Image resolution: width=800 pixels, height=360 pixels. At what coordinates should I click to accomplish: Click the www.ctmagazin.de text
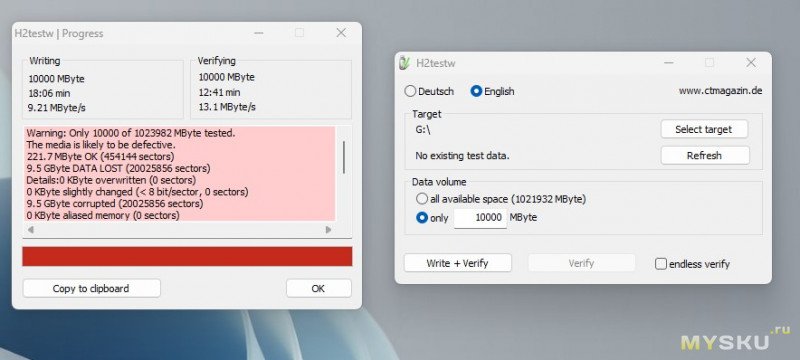[720, 91]
